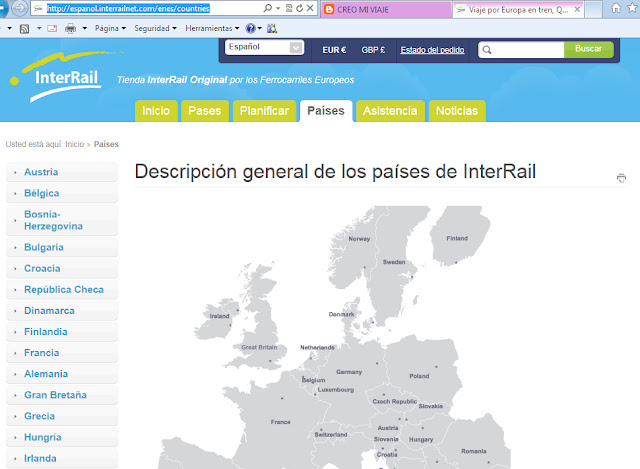Click Germany on the Europe map

[x=349, y=372]
